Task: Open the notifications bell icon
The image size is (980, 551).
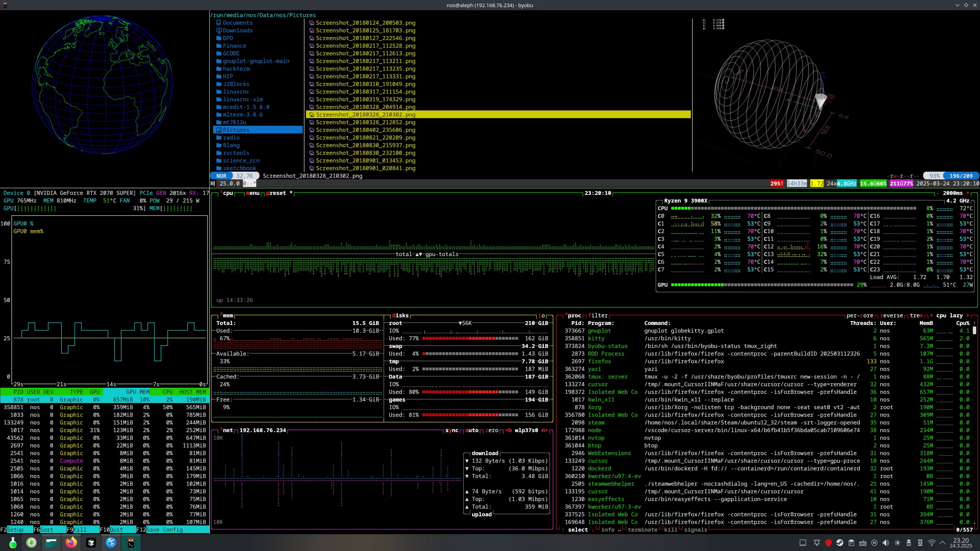Action: (816, 543)
